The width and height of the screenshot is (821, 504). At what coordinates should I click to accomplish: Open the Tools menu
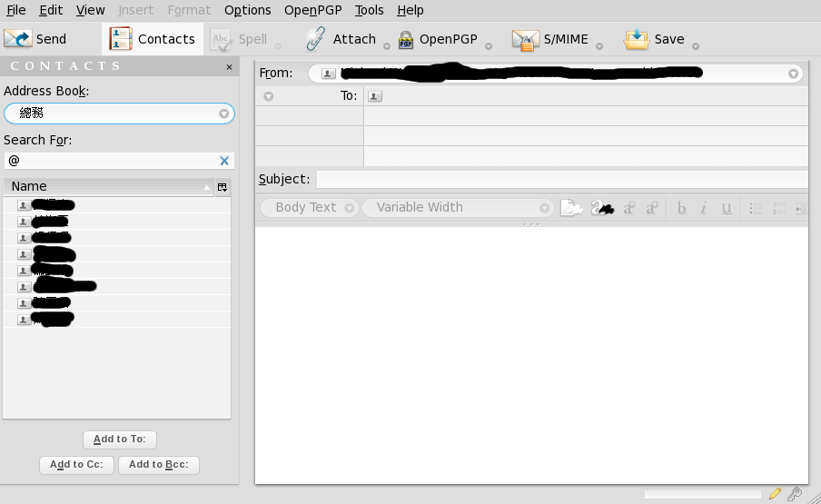pos(369,10)
